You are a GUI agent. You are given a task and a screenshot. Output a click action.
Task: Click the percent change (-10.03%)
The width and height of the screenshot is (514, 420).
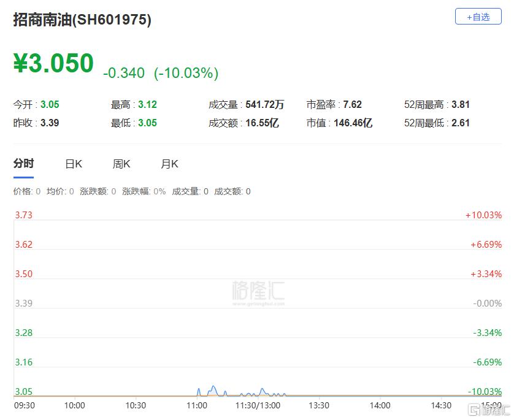point(186,73)
